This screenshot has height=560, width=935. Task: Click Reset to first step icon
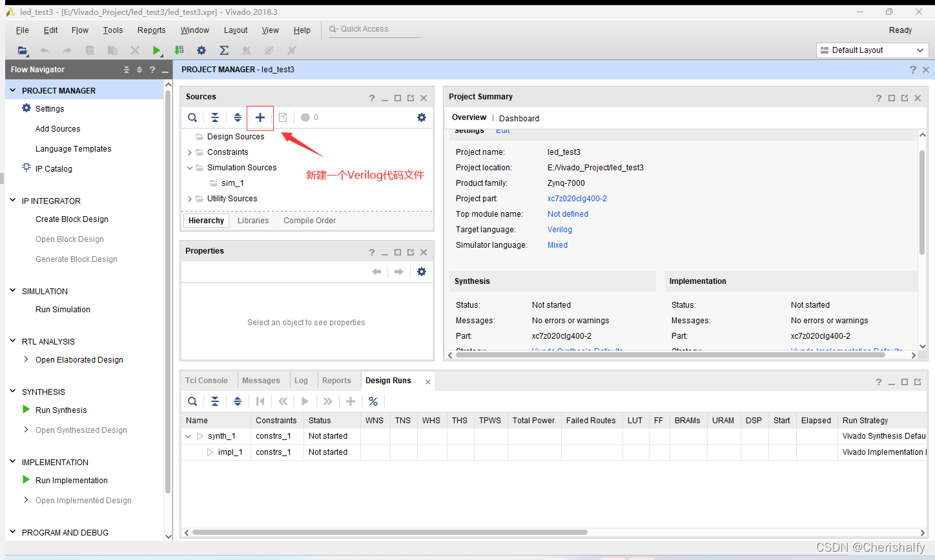click(260, 401)
